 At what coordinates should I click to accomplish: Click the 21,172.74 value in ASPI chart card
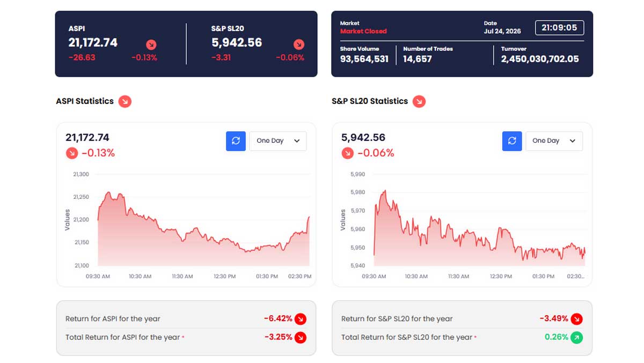(x=87, y=138)
